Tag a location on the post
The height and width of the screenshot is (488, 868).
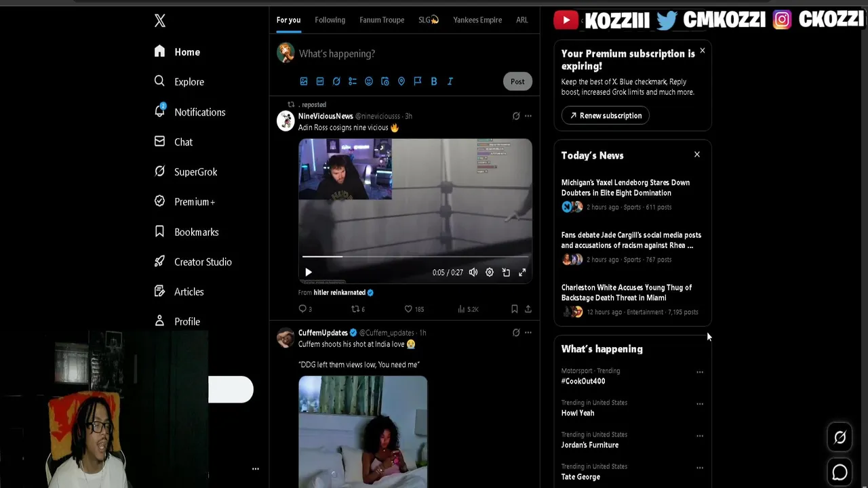click(401, 81)
